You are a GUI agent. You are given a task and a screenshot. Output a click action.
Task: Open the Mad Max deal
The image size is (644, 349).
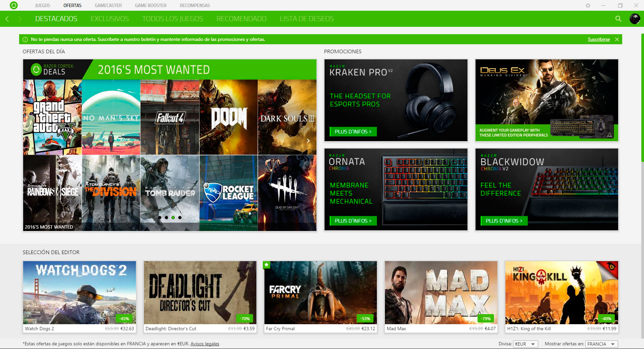click(441, 297)
